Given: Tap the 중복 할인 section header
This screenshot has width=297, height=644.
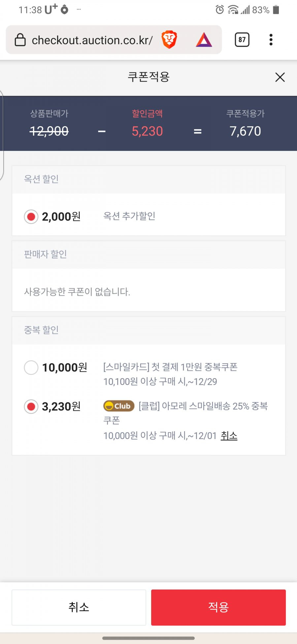Looking at the screenshot, I should point(148,331).
